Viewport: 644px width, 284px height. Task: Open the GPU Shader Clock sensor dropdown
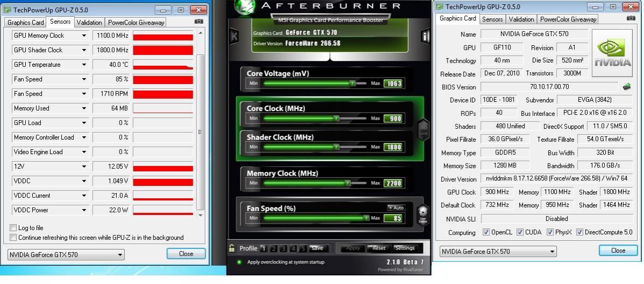84,50
